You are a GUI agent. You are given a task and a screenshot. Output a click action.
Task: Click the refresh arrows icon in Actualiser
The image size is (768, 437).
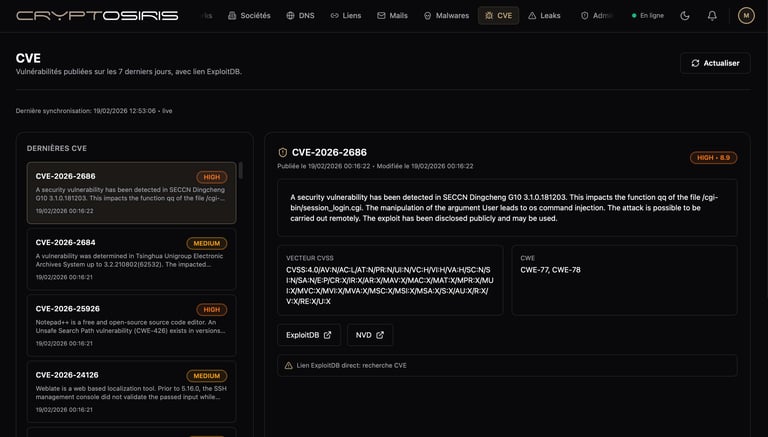point(695,63)
